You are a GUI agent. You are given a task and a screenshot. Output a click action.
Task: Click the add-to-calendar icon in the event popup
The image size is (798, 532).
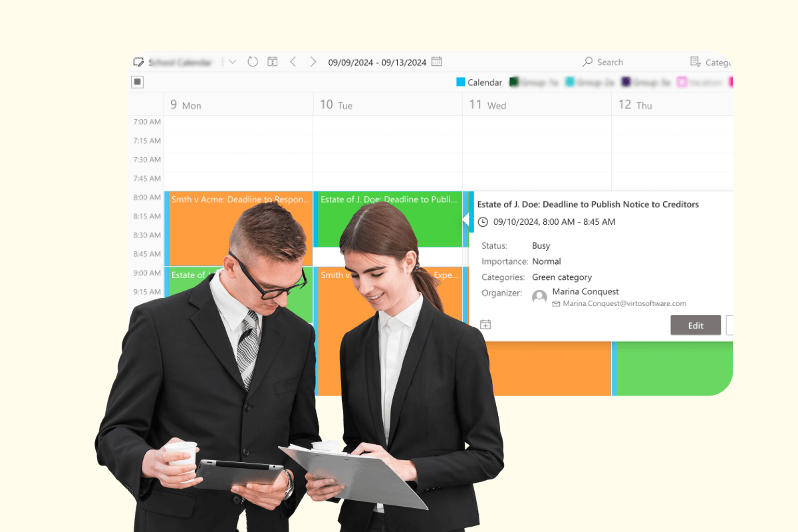click(485, 325)
